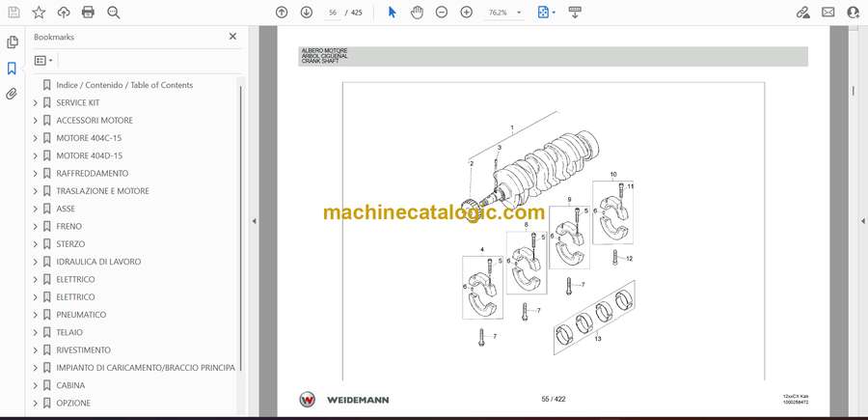Select the STERZO bookmark label

click(x=70, y=244)
